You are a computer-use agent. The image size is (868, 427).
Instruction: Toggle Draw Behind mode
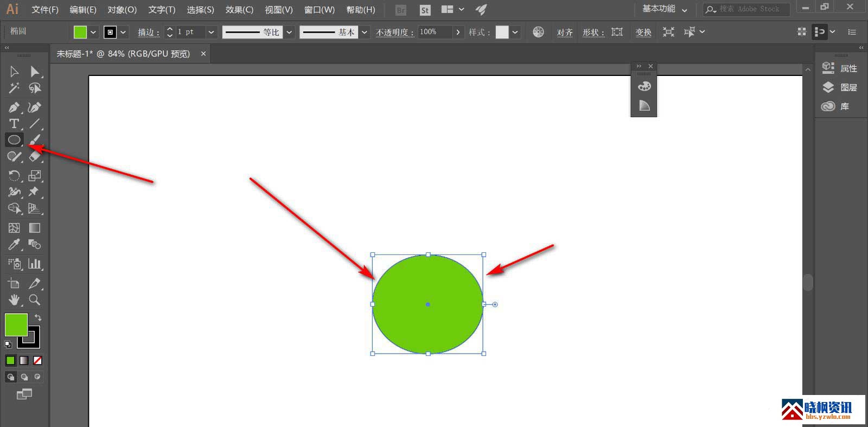(x=24, y=377)
